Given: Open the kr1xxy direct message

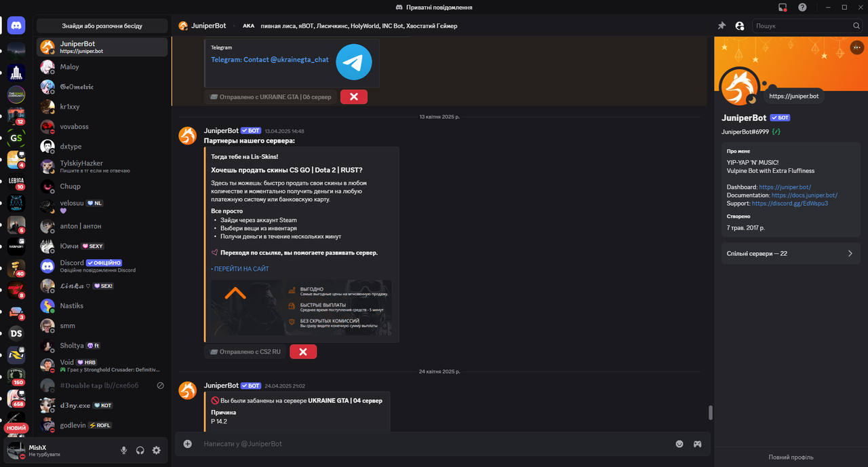Looking at the screenshot, I should (102, 107).
